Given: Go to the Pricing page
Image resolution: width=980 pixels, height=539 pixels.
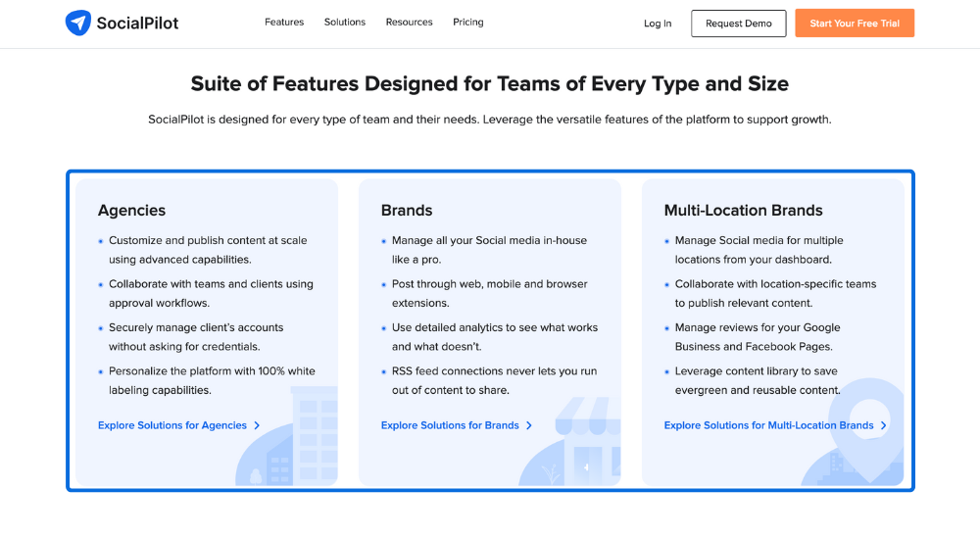Looking at the screenshot, I should [468, 22].
